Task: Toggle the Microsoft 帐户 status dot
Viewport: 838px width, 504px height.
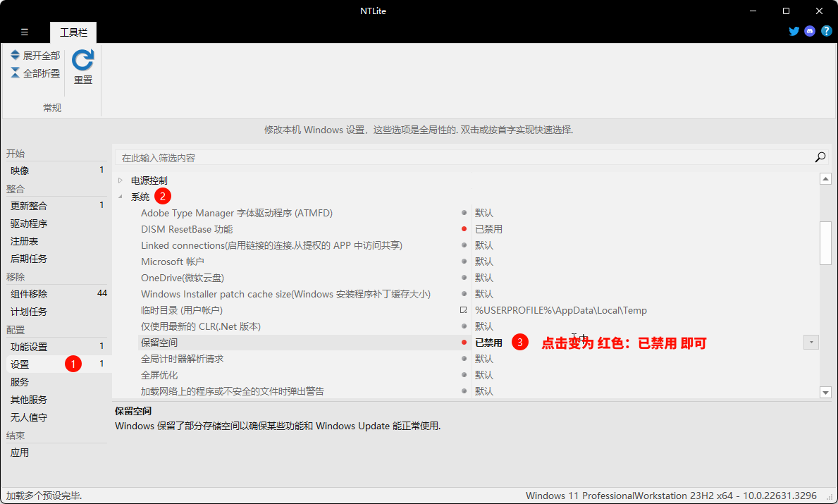Action: [464, 262]
